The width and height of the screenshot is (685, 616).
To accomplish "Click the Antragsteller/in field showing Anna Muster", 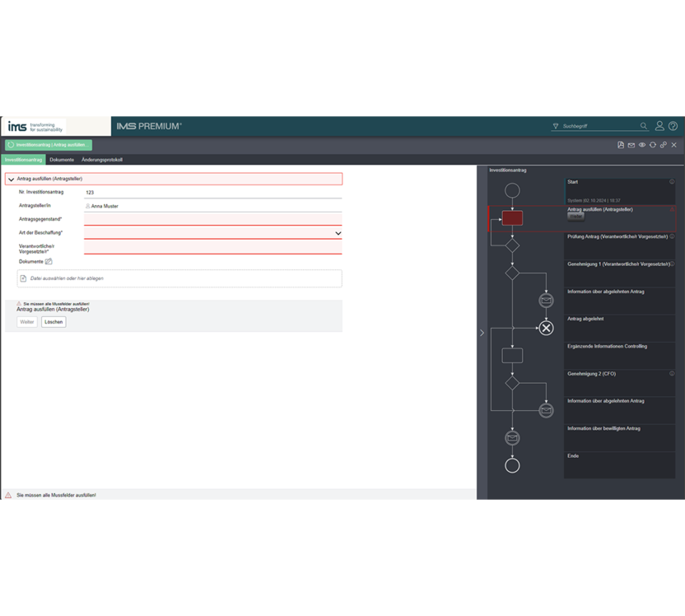I will tap(212, 206).
